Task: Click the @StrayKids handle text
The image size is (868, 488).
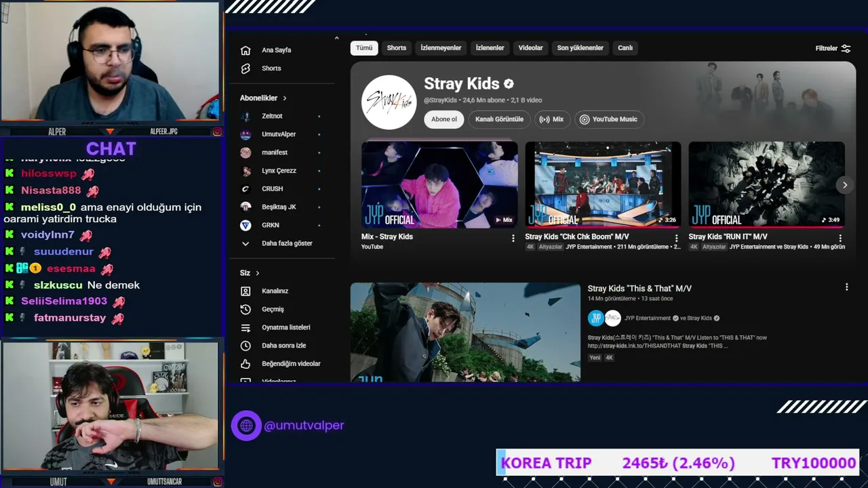Action: point(441,100)
